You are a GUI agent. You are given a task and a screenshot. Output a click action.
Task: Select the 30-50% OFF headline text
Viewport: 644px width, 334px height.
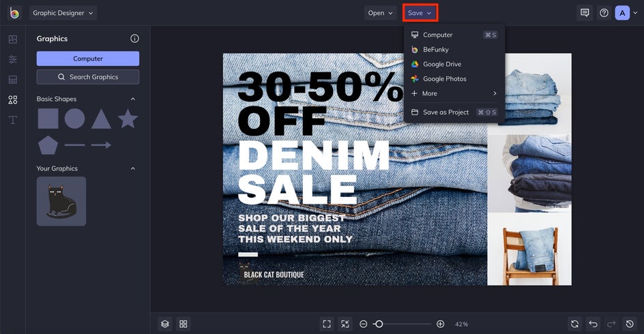[321, 104]
